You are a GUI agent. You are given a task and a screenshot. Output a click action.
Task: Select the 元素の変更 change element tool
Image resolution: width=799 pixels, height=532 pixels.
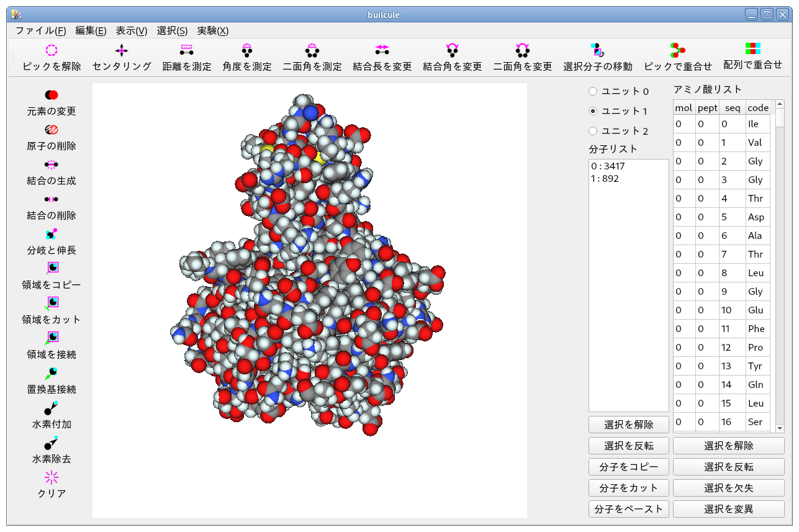52,95
